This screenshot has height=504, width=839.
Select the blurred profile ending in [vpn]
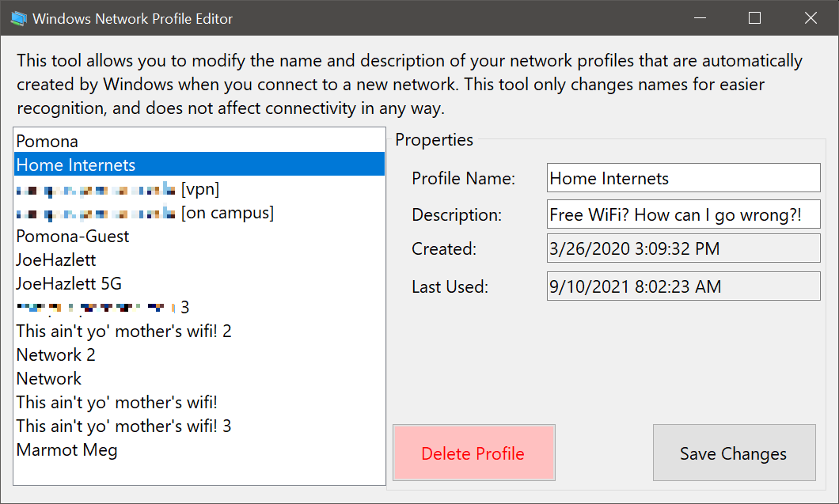[117, 189]
